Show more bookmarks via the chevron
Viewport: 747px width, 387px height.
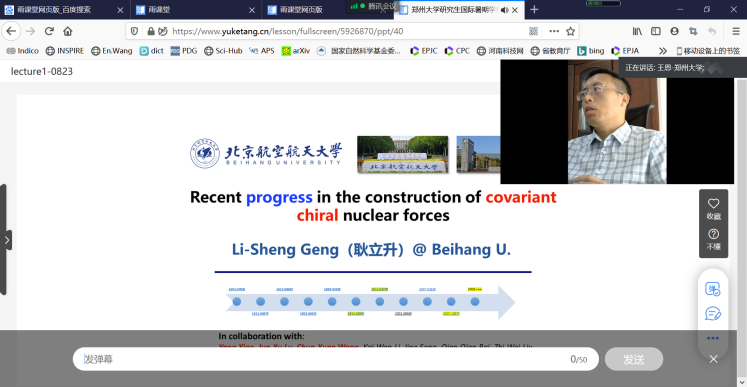pos(663,51)
